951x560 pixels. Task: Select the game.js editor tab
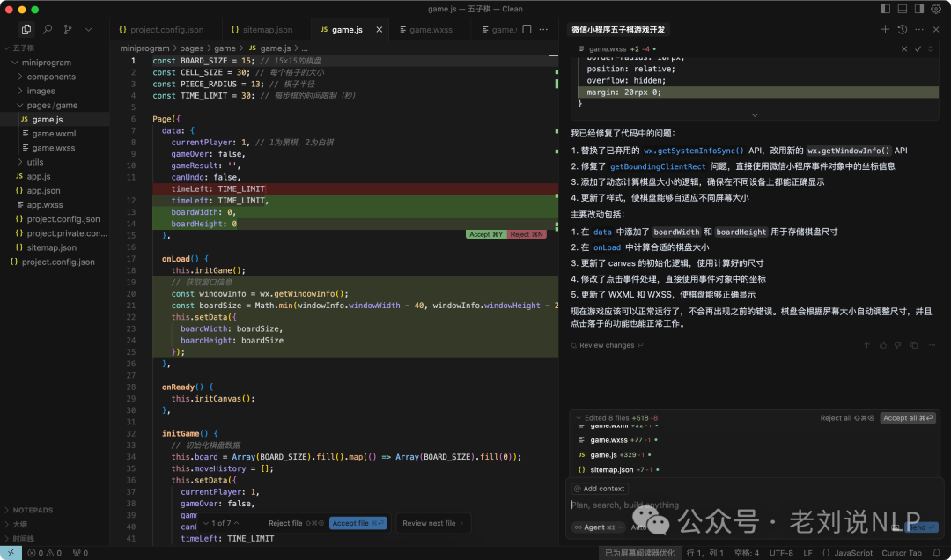pos(350,29)
